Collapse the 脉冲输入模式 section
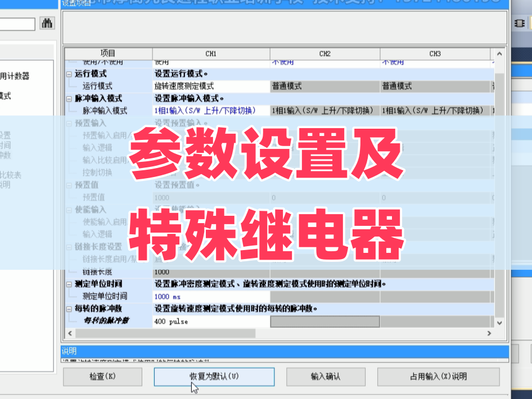Viewport: 532px width, 399px height. tap(69, 98)
